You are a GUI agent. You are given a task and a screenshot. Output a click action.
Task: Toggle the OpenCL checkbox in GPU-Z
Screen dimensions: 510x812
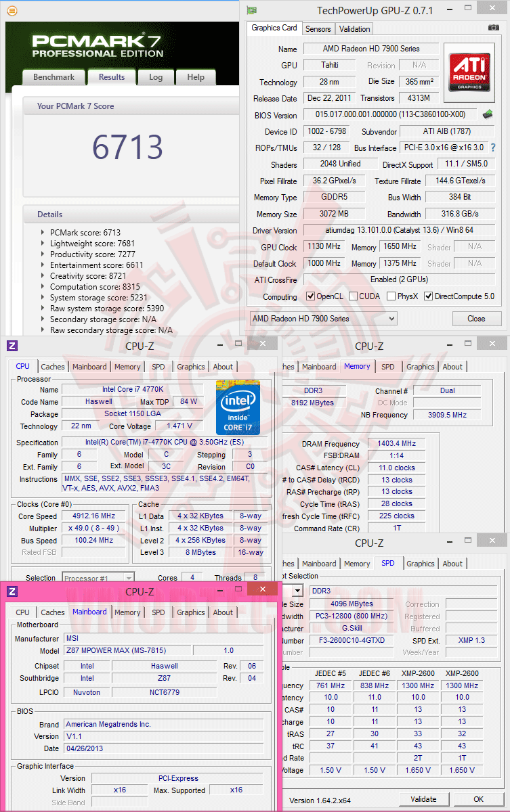[x=311, y=296]
